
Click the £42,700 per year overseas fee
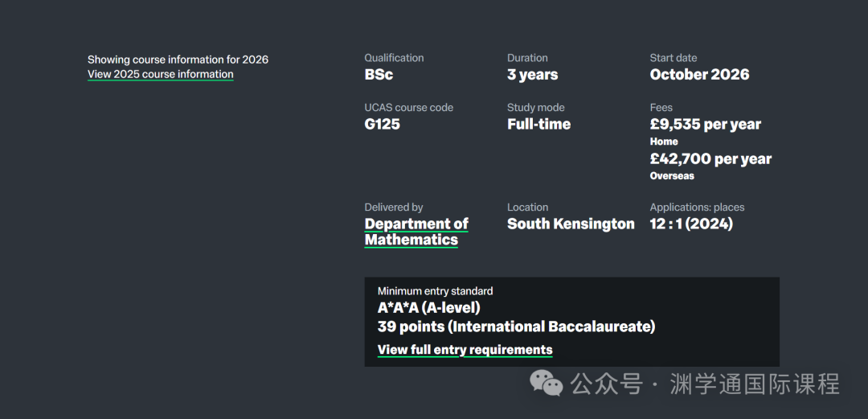[x=710, y=159]
